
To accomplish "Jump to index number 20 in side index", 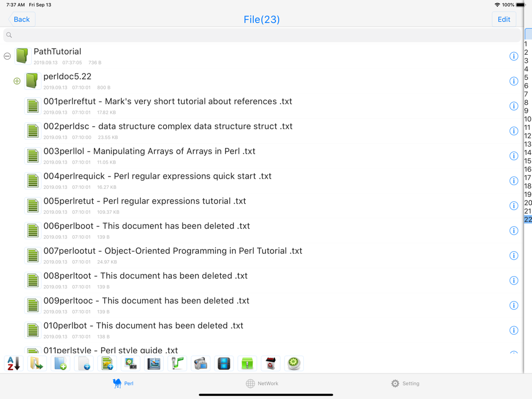I will (528, 203).
